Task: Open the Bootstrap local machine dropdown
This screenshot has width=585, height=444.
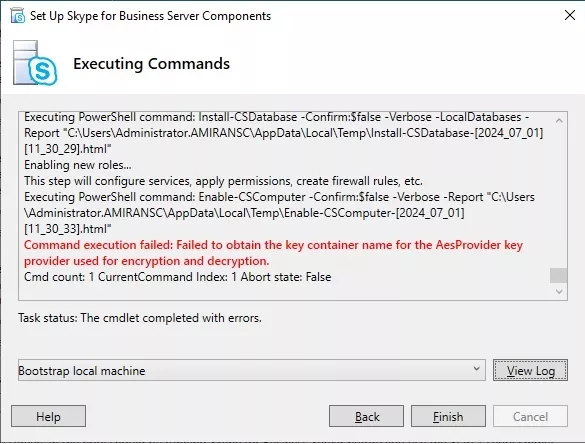Action: 251,370
